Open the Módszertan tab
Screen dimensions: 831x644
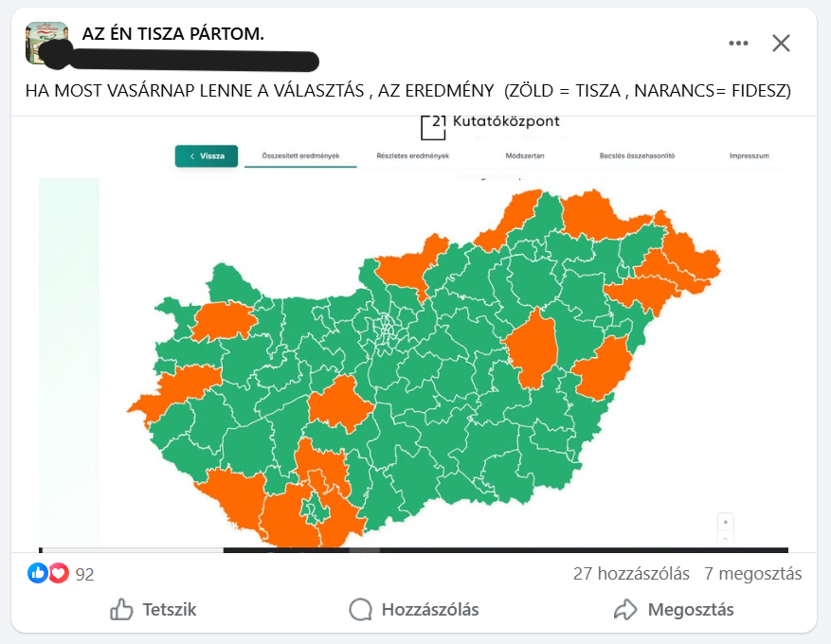[524, 156]
